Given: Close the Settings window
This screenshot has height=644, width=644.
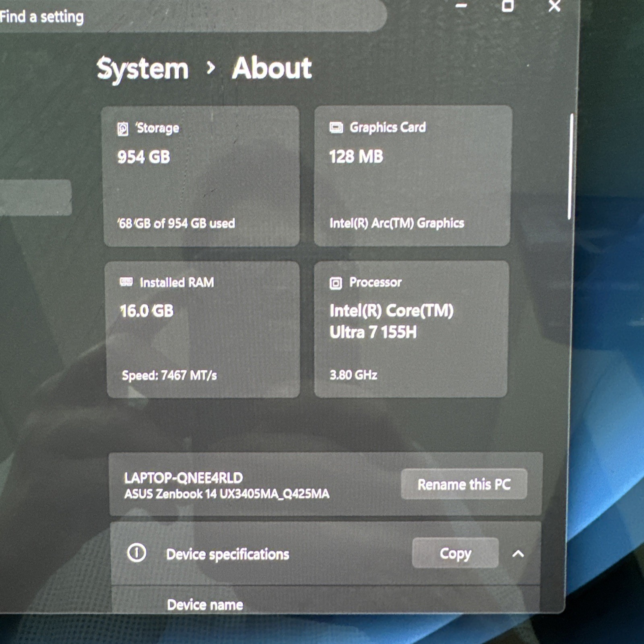Looking at the screenshot, I should pyautogui.click(x=555, y=6).
